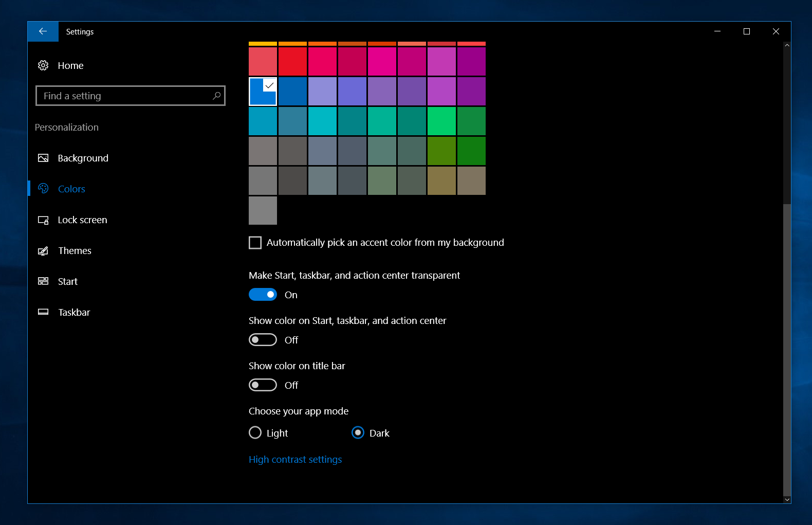Choose the deep purple swatch at end of blue row
This screenshot has height=525, width=812.
pos(471,91)
